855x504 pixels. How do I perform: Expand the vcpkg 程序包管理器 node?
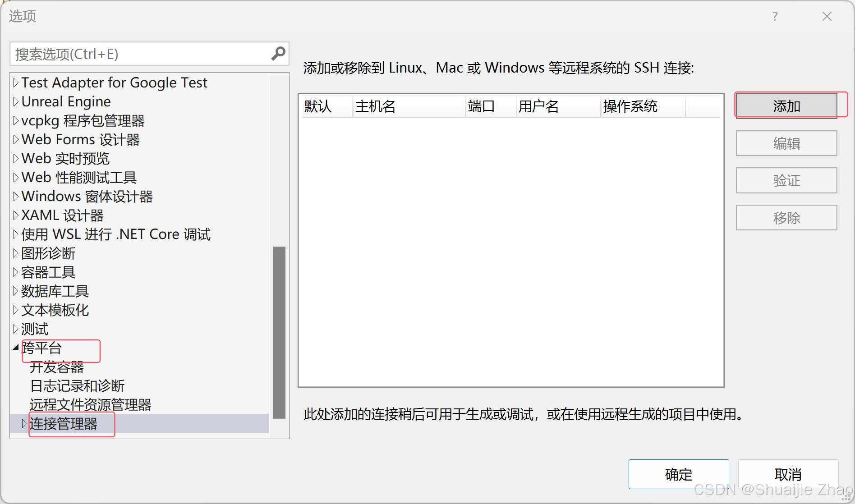pyautogui.click(x=16, y=120)
